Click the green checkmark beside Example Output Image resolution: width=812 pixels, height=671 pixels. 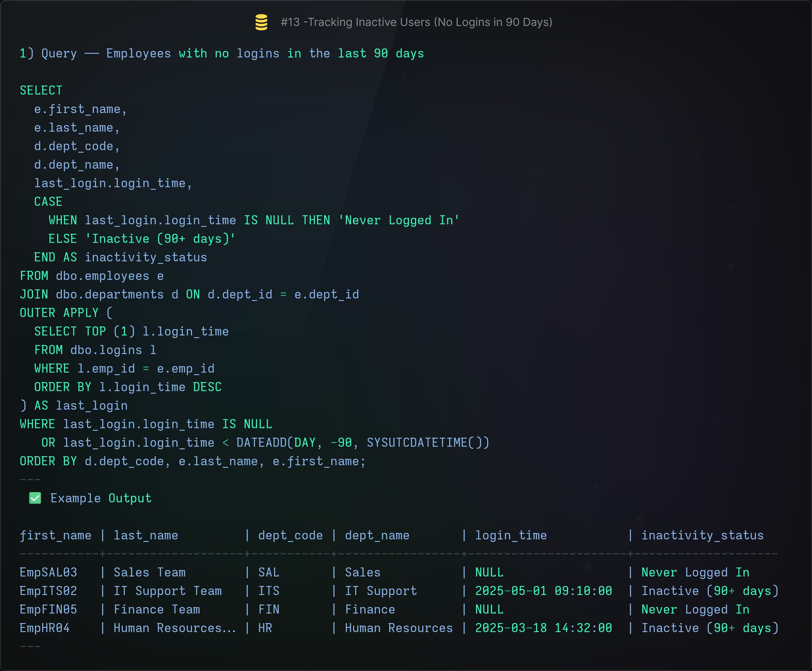point(35,498)
